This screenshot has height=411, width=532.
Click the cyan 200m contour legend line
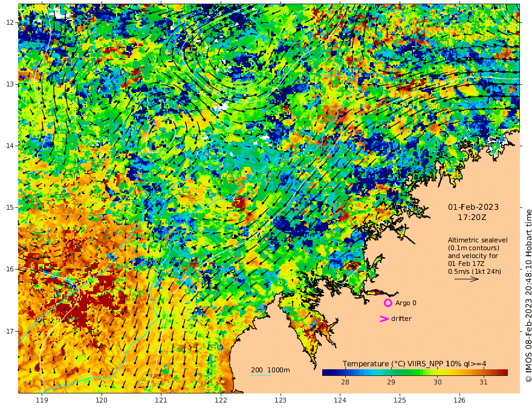(261, 375)
